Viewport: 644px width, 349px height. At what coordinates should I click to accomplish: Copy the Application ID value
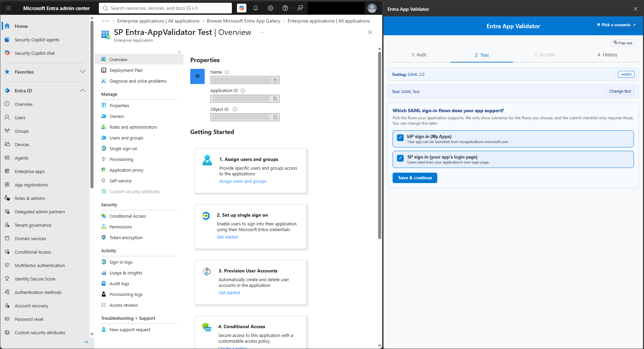[x=275, y=99]
